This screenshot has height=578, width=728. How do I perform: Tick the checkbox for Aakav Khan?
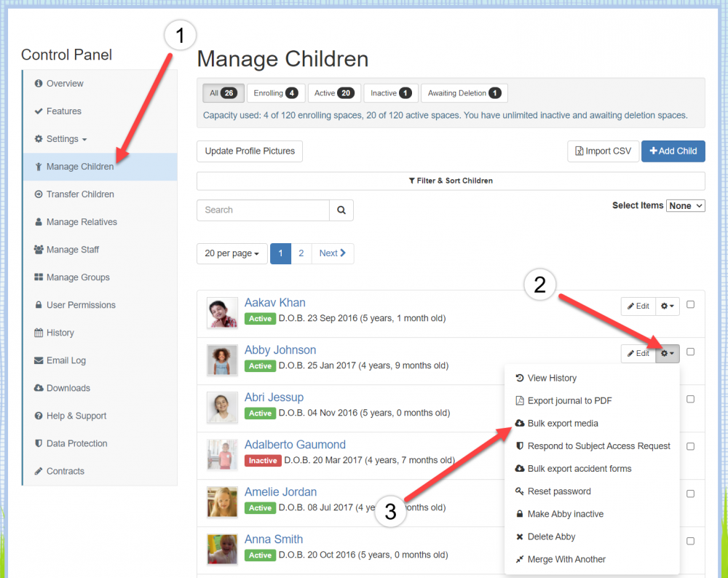click(x=690, y=304)
